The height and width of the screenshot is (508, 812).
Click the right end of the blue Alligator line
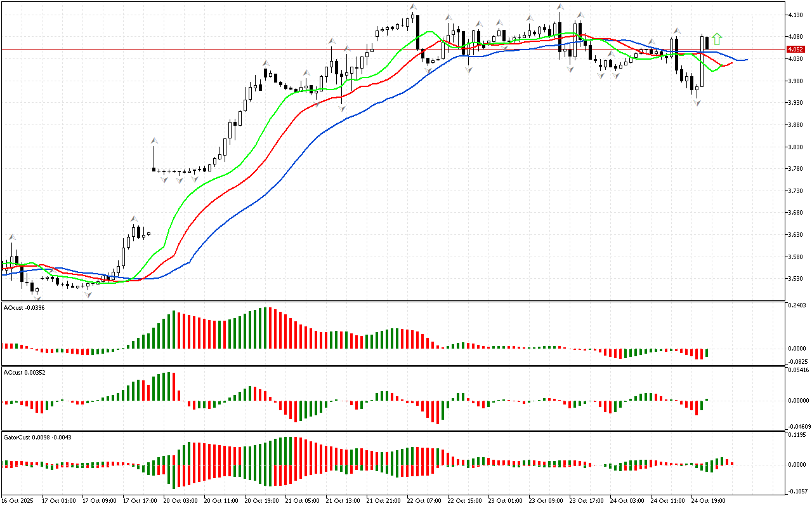click(747, 60)
